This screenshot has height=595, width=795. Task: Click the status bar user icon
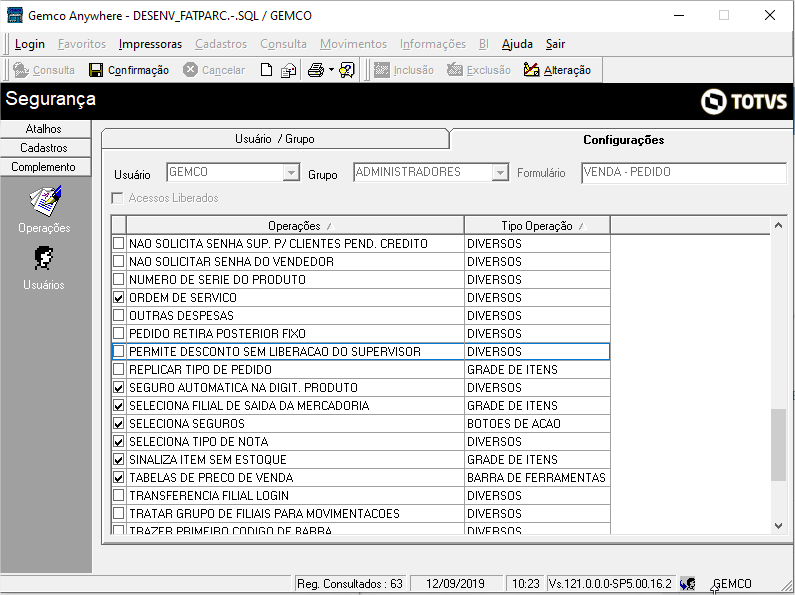pyautogui.click(x=688, y=584)
